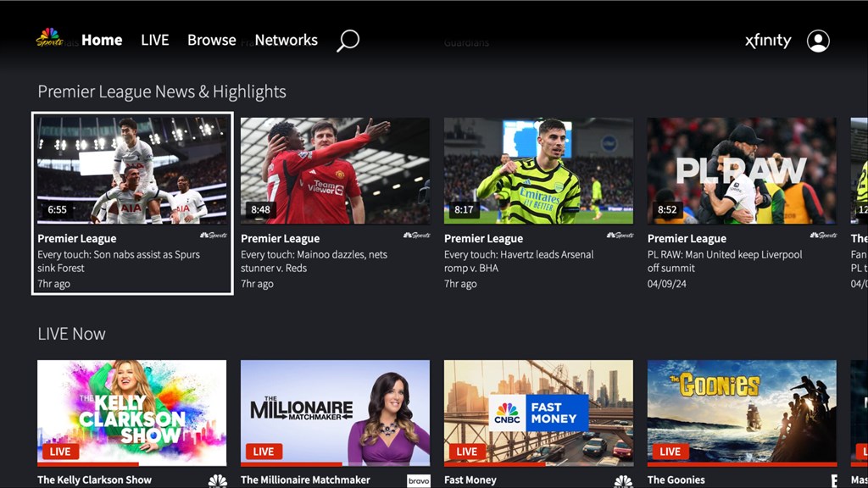Click progress bar under Fast Money
This screenshot has width=868, height=488.
[538, 464]
